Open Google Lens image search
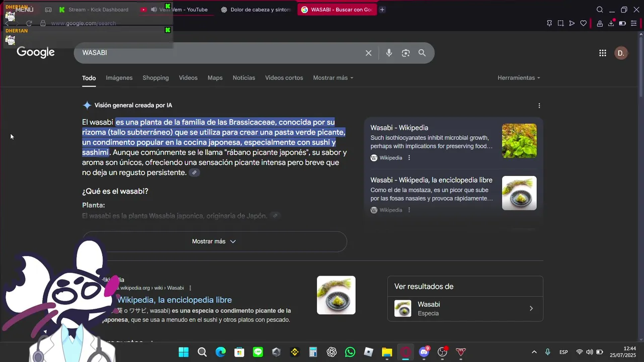Screen dimensions: 644x362 (x=406, y=53)
